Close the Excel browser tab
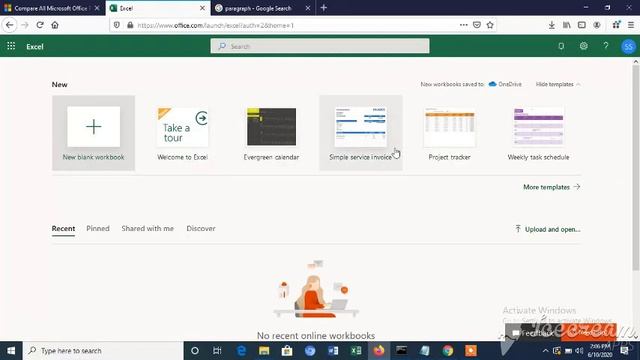The width and height of the screenshot is (640, 360). tap(202, 8)
